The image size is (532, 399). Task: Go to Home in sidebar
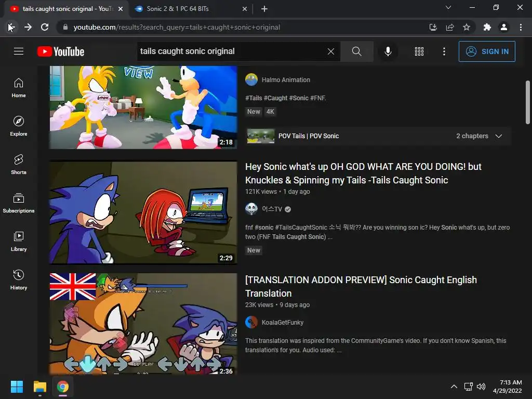point(19,88)
